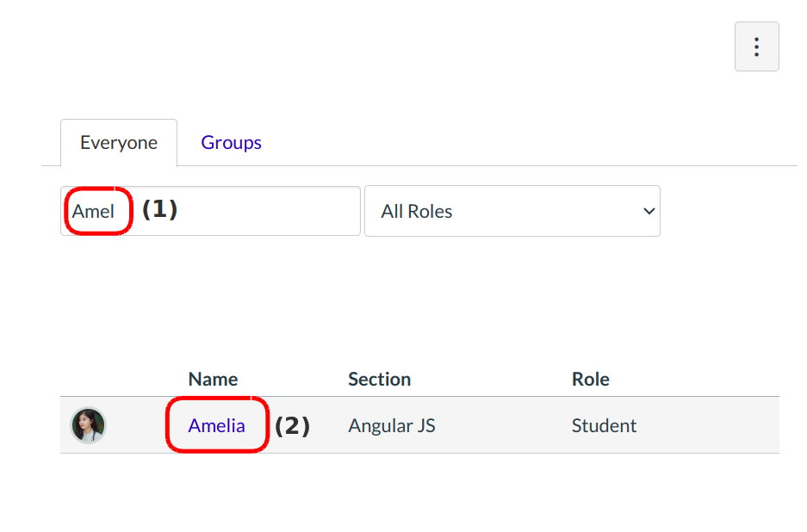Image resolution: width=807 pixels, height=532 pixels.
Task: Click Amelia's profile avatar picture
Action: click(88, 425)
